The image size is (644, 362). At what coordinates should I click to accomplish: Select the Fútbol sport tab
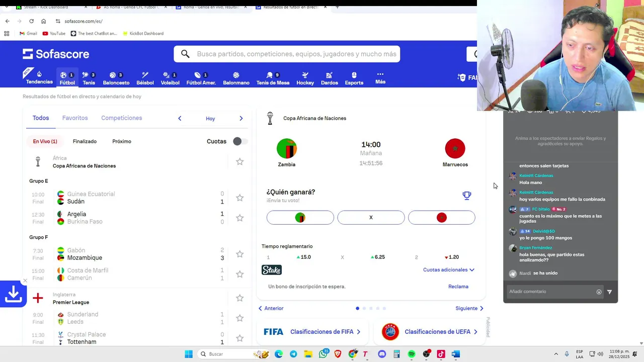[67, 78]
